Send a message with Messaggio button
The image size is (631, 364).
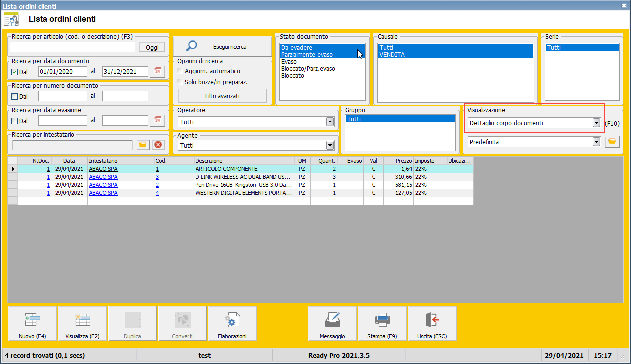coord(332,323)
